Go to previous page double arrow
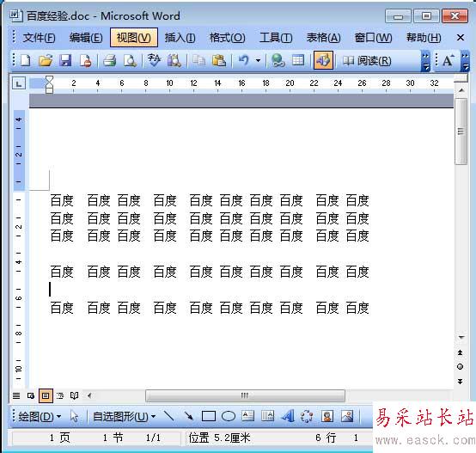476x453 pixels. (461, 352)
